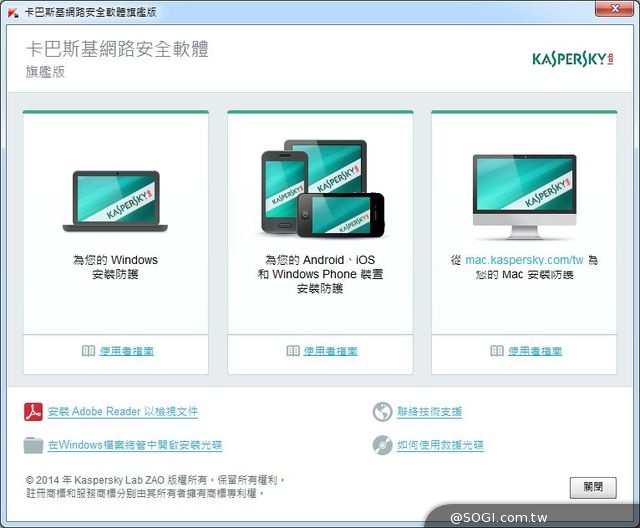Image resolution: width=640 pixels, height=528 pixels.
Task: Click the Android and iOS devices illustration
Action: click(x=322, y=187)
